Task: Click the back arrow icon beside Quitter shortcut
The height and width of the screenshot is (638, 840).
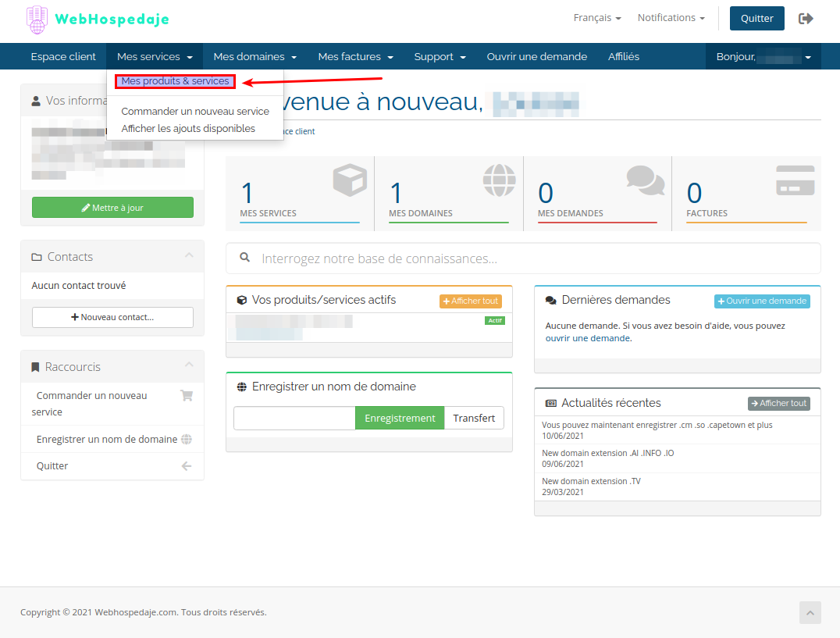Action: pyautogui.click(x=187, y=466)
